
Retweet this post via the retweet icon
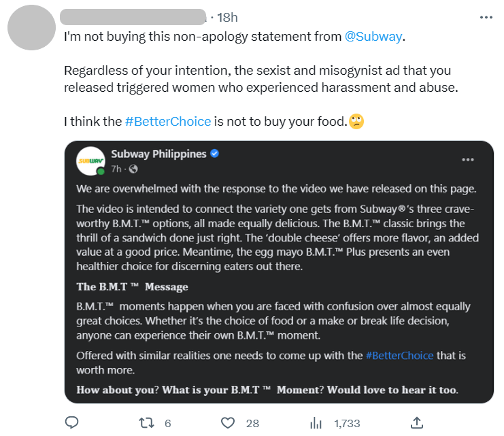point(146,423)
